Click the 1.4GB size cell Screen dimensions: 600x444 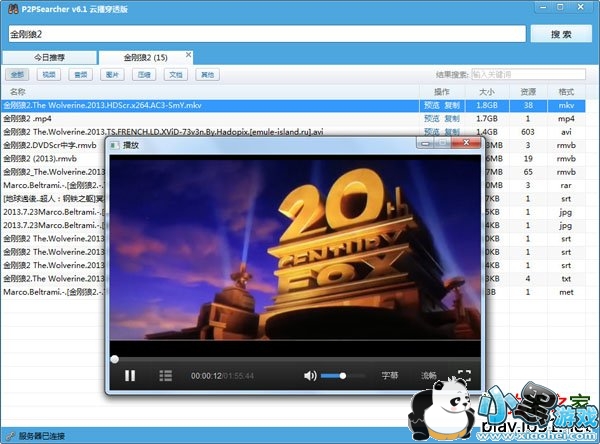(487, 132)
